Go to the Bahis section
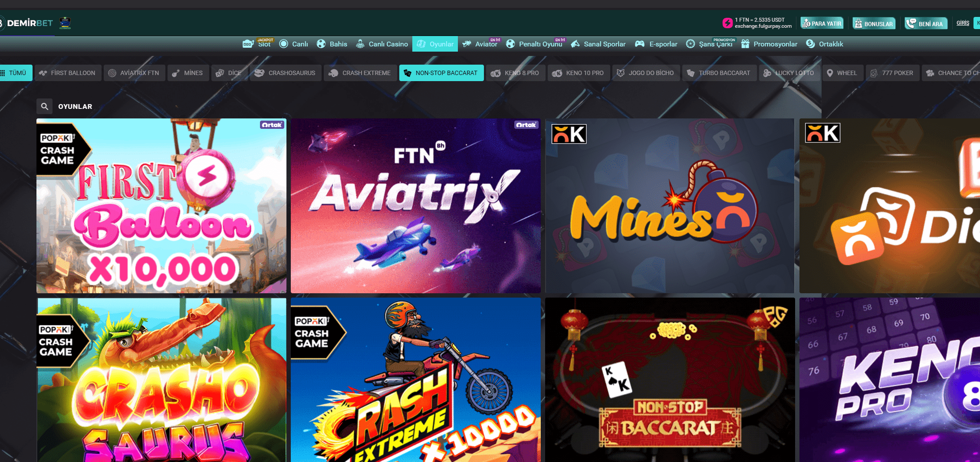The height and width of the screenshot is (462, 980). [338, 44]
